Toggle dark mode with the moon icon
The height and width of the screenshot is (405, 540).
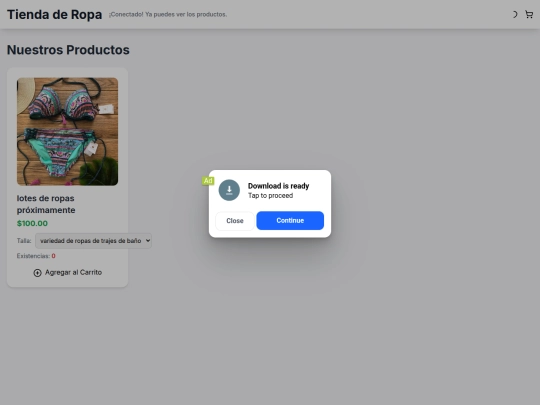pyautogui.click(x=515, y=14)
